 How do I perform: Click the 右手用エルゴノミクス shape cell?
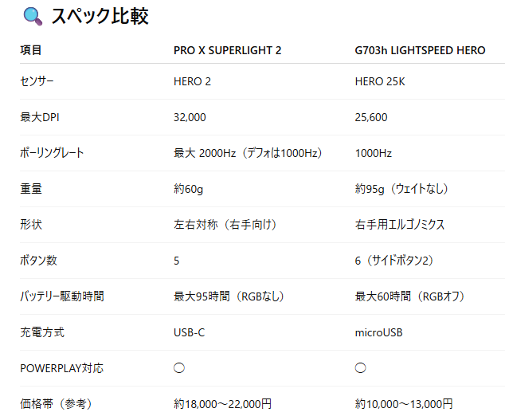tap(400, 225)
